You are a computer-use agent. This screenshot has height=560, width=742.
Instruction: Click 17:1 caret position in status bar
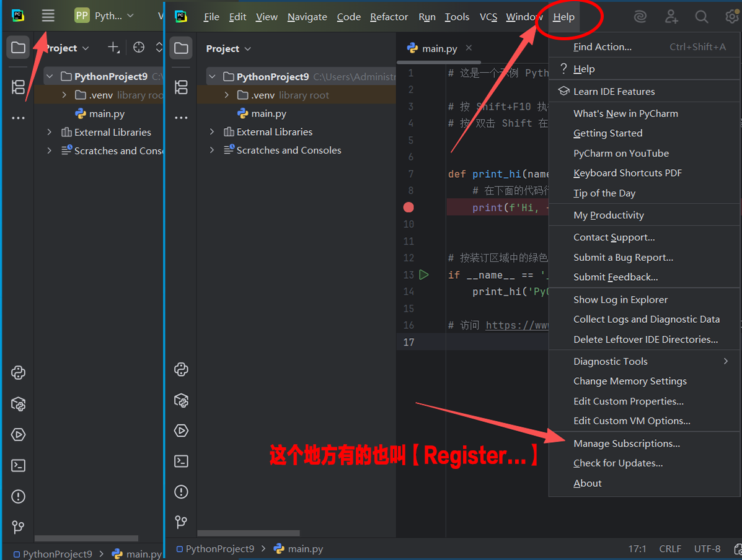pyautogui.click(x=637, y=549)
